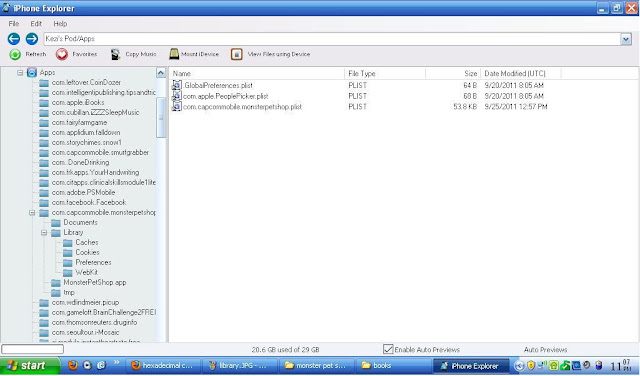Click the MonsterPetShop.app folder icon
The width and height of the screenshot is (640, 376).
[x=56, y=283]
